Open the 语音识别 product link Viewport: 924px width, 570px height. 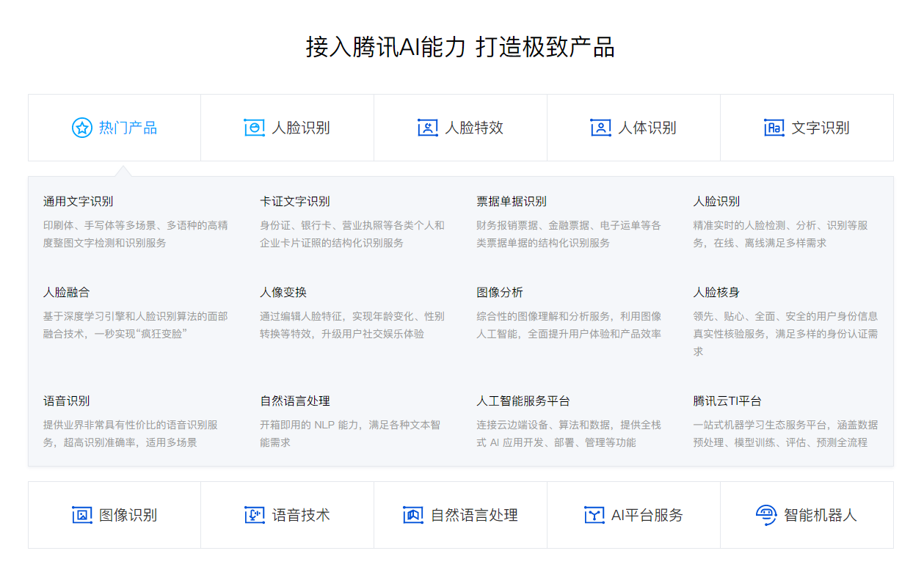click(67, 401)
